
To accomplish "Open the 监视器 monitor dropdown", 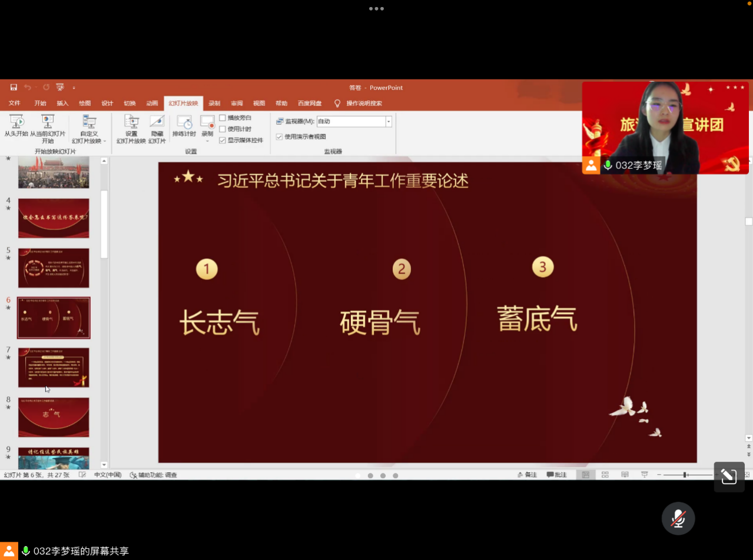I will [389, 122].
